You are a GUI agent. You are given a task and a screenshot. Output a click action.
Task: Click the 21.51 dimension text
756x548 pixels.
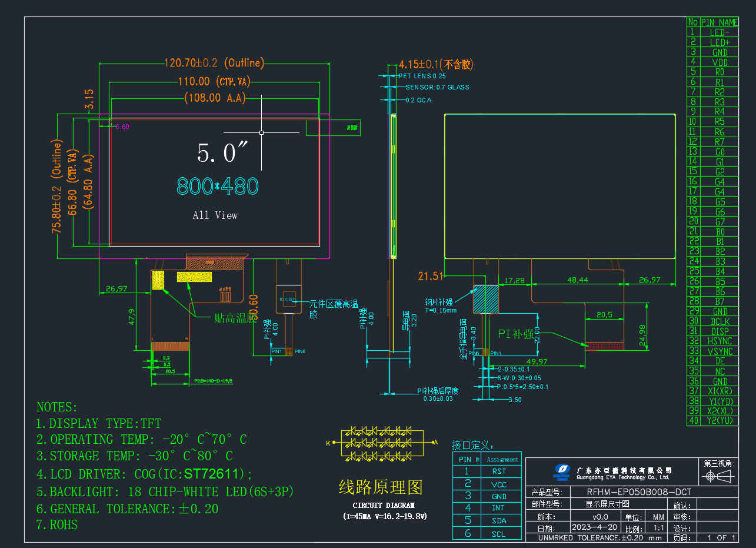[430, 276]
